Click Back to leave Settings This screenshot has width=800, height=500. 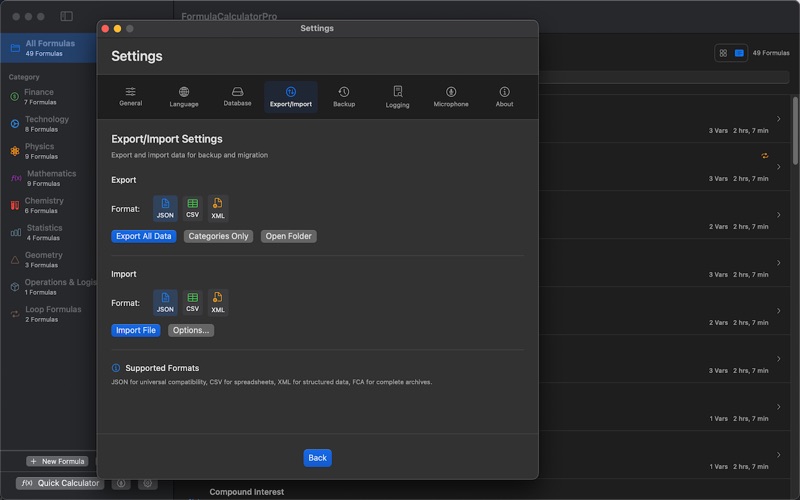click(x=317, y=458)
